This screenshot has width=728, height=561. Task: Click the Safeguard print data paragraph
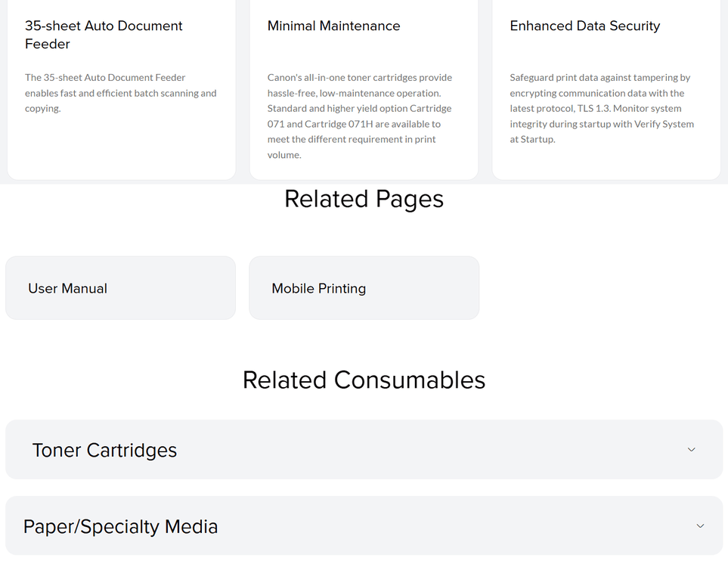[x=602, y=108]
